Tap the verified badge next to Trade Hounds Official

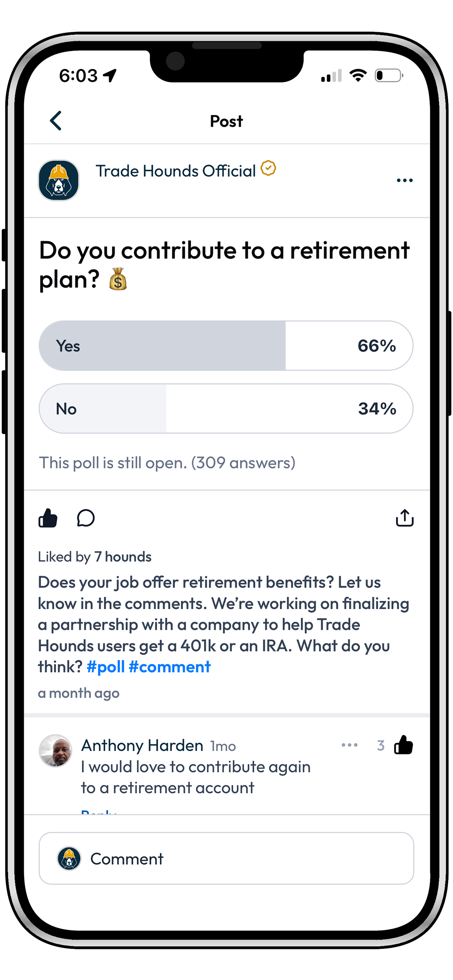pyautogui.click(x=268, y=168)
